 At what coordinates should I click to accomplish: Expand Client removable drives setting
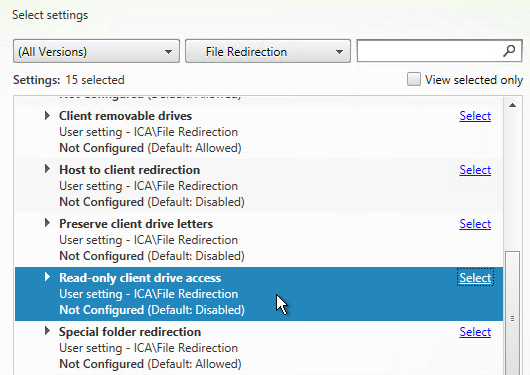point(47,116)
